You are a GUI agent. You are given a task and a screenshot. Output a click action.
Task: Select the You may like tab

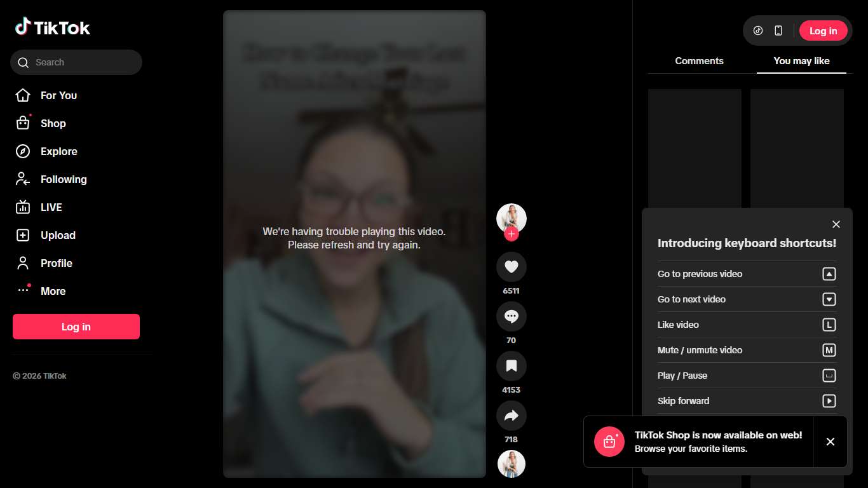pos(801,61)
